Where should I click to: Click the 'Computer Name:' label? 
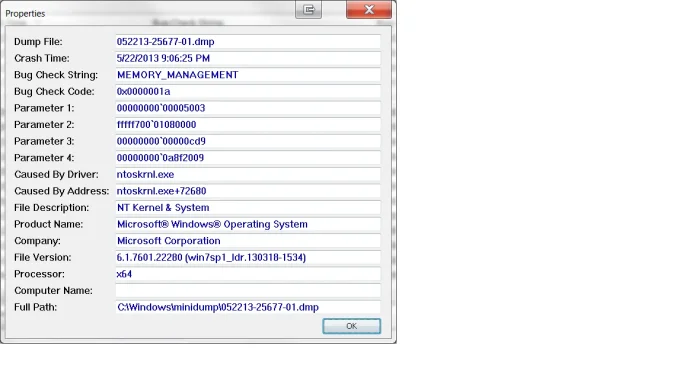(53, 291)
